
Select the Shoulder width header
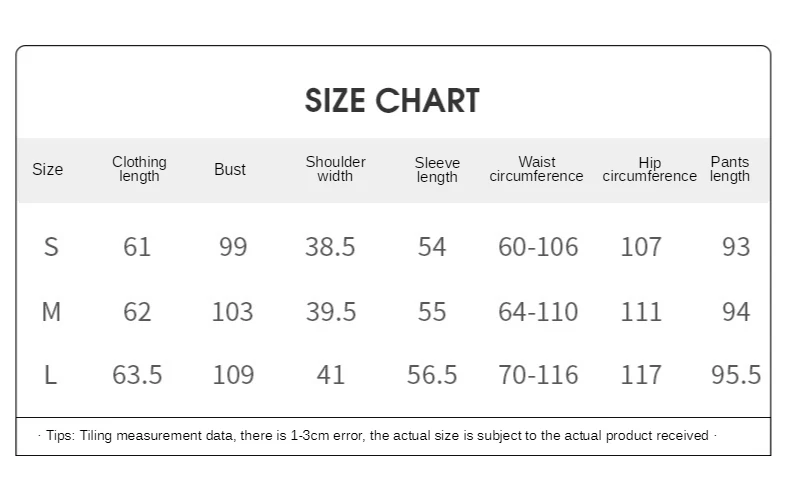coord(336,169)
